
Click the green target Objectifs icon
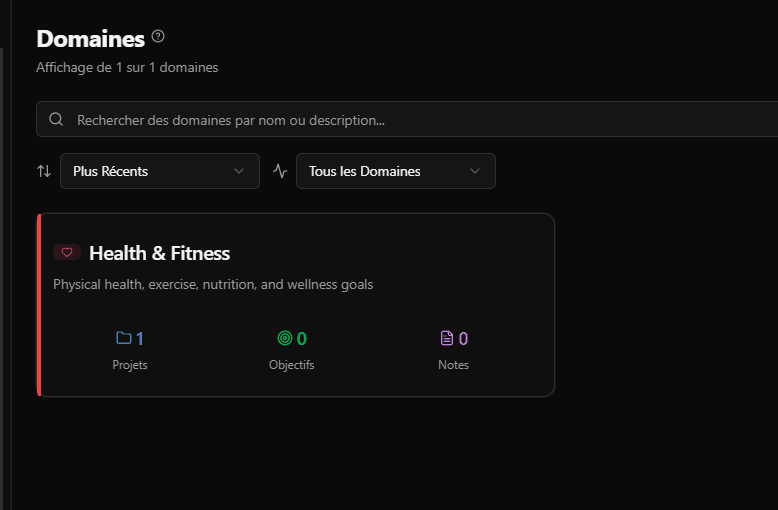285,338
